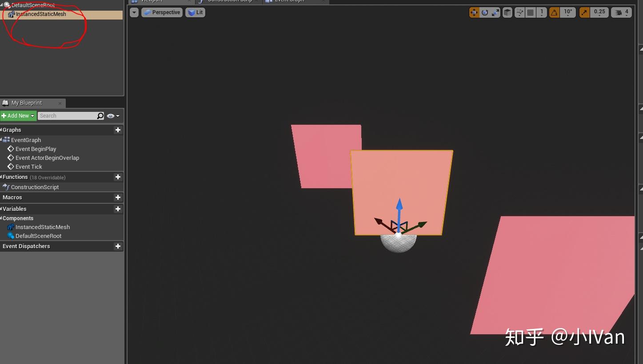Image resolution: width=643 pixels, height=364 pixels.
Task: Click the Event Tick diamond icon
Action: pos(11,166)
